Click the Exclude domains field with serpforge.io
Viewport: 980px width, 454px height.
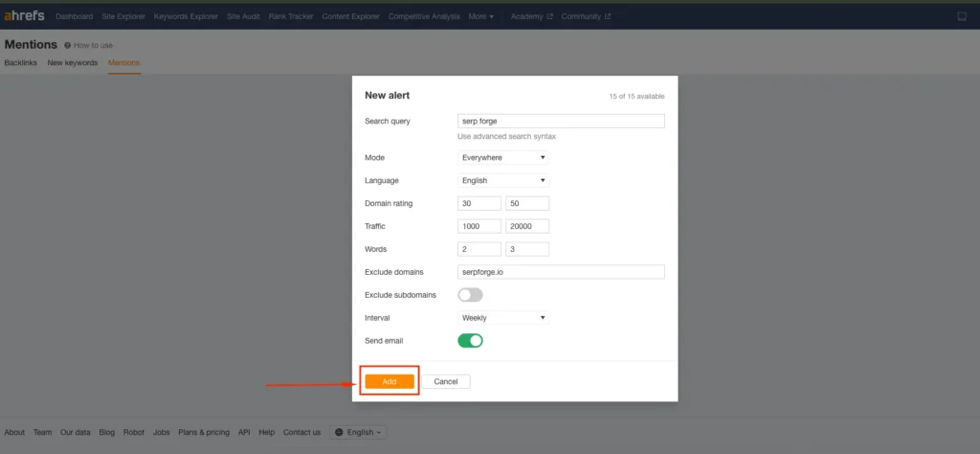(561, 272)
